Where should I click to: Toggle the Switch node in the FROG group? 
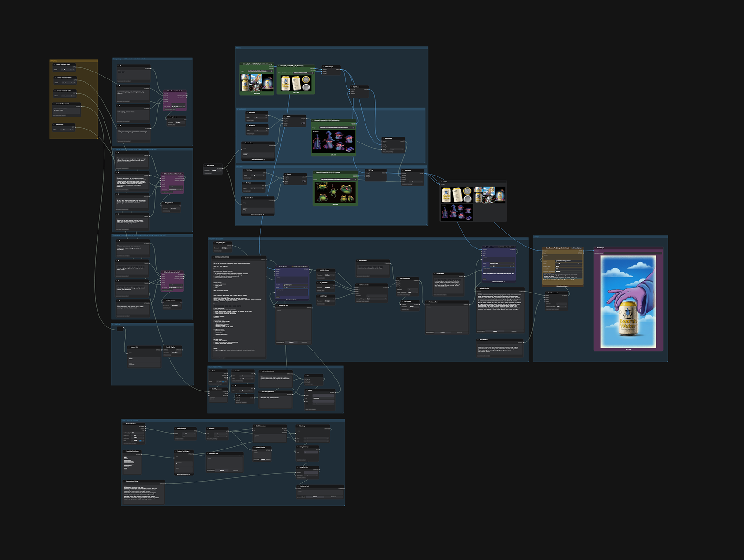(x=303, y=181)
